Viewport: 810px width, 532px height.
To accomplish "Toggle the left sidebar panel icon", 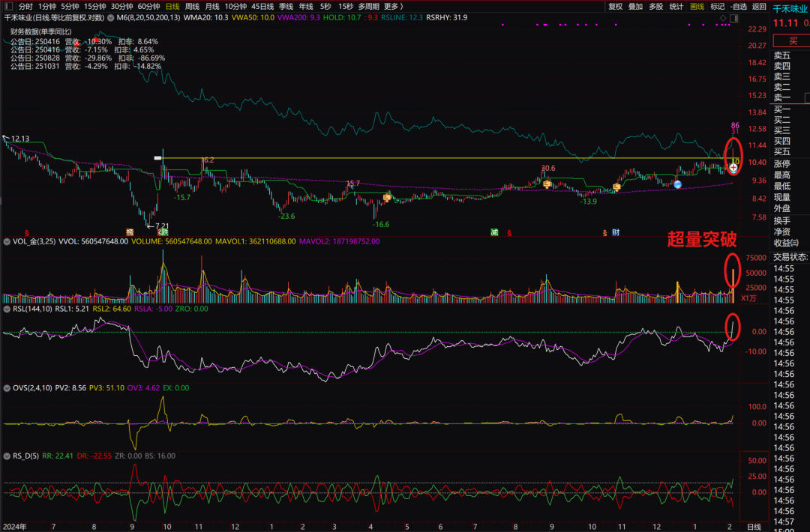I will click(x=8, y=6).
